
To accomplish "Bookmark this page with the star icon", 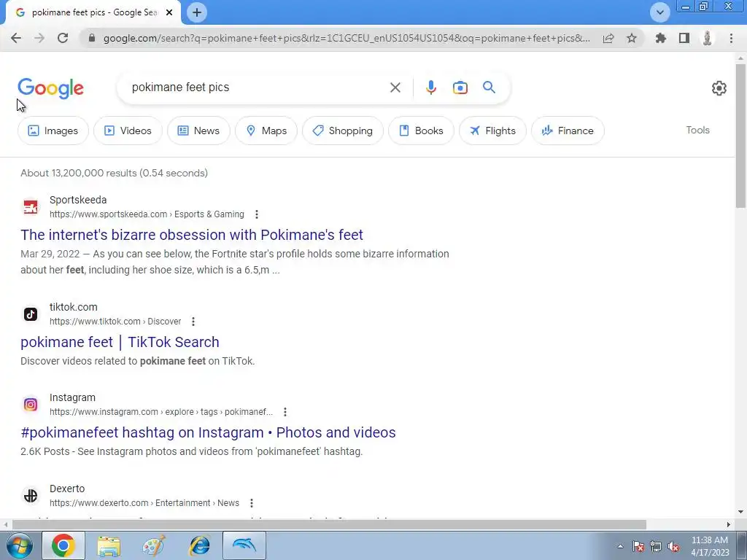I will 632,38.
